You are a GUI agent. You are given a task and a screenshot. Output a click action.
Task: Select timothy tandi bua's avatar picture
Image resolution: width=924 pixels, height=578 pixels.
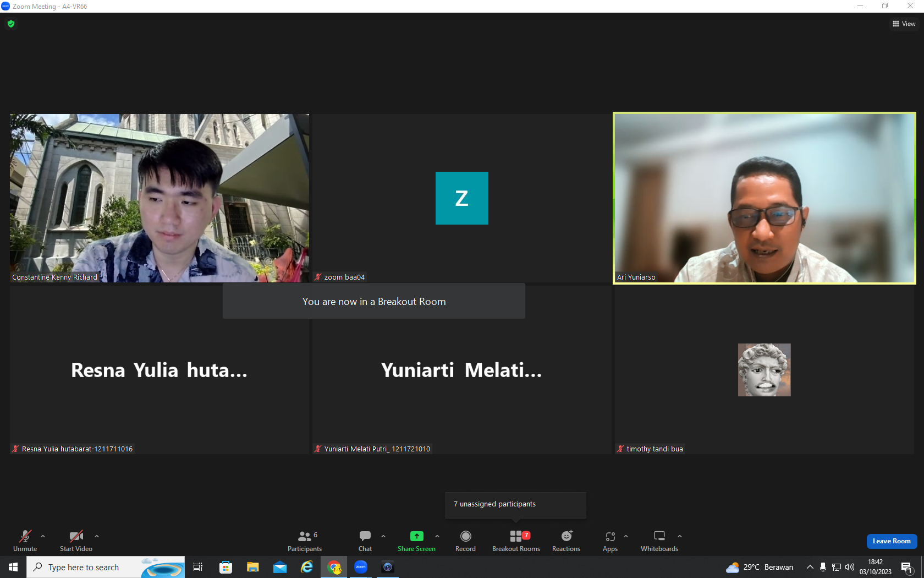click(765, 370)
